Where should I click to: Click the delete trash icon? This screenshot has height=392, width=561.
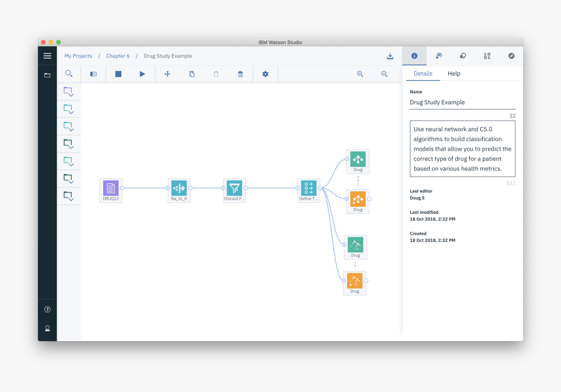pos(239,74)
